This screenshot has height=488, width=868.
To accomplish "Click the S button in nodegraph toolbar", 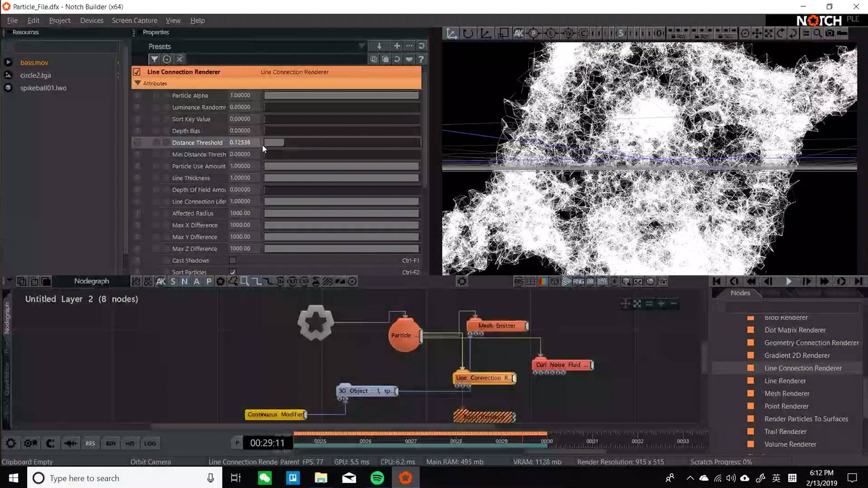I will coord(173,282).
